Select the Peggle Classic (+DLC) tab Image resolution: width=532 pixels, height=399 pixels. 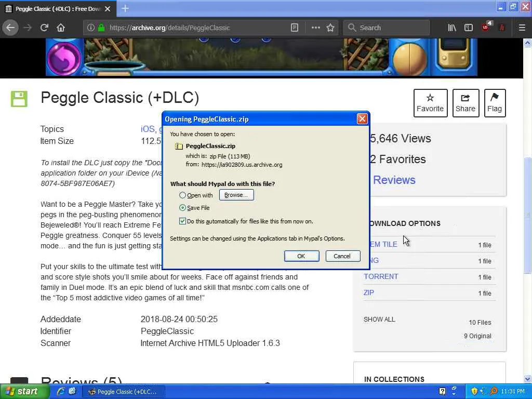click(58, 9)
